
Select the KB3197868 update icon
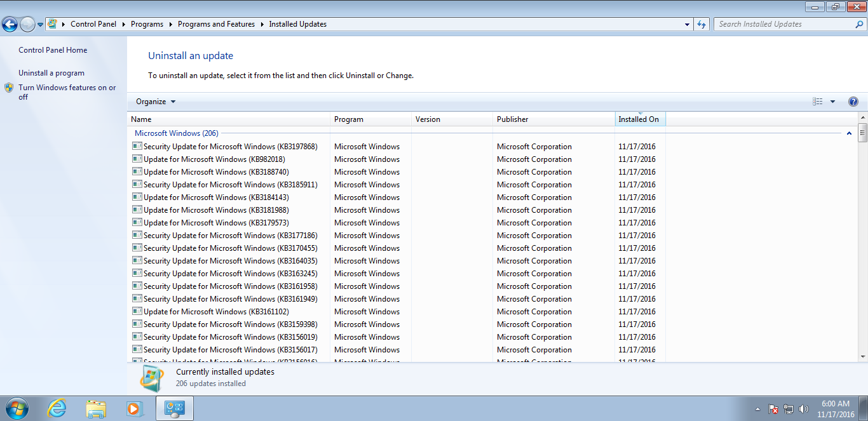(x=137, y=146)
